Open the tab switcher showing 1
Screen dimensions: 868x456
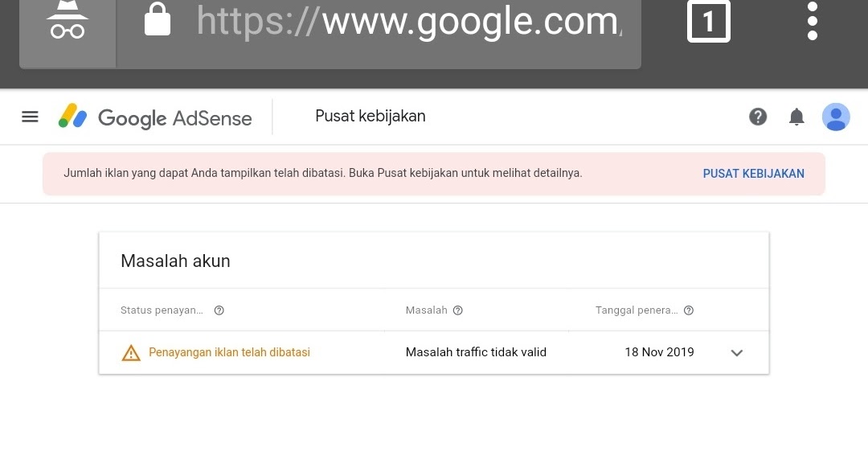(x=709, y=21)
